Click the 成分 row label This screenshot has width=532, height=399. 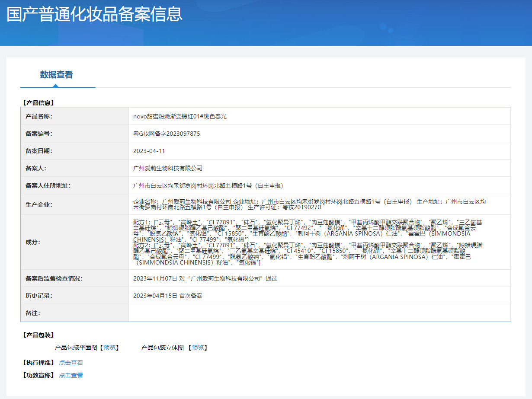click(x=33, y=242)
